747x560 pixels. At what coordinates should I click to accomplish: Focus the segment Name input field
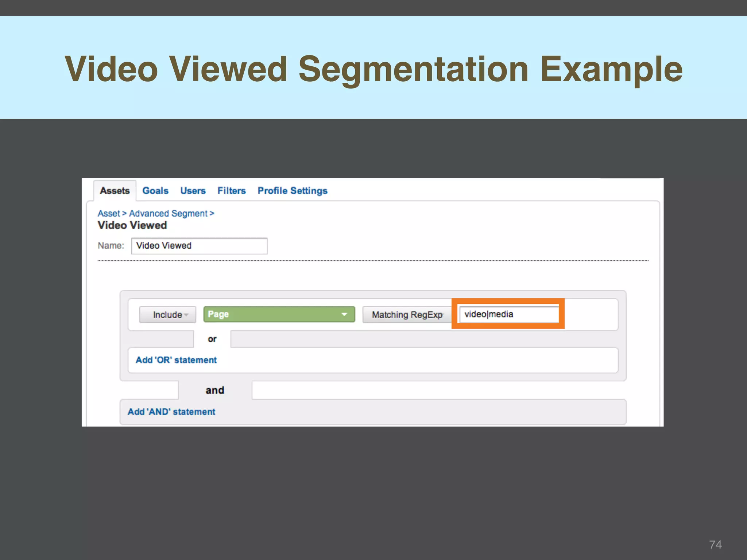click(199, 246)
